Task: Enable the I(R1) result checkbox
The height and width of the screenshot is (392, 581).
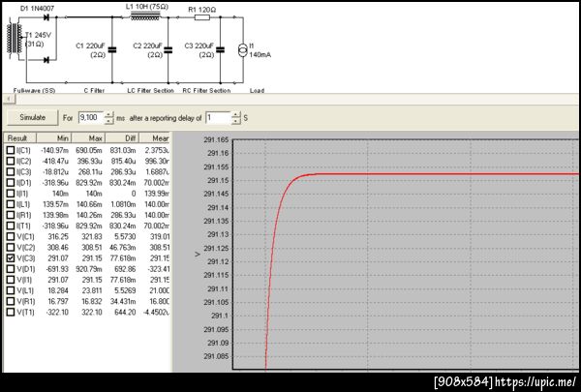Action: pyautogui.click(x=11, y=215)
